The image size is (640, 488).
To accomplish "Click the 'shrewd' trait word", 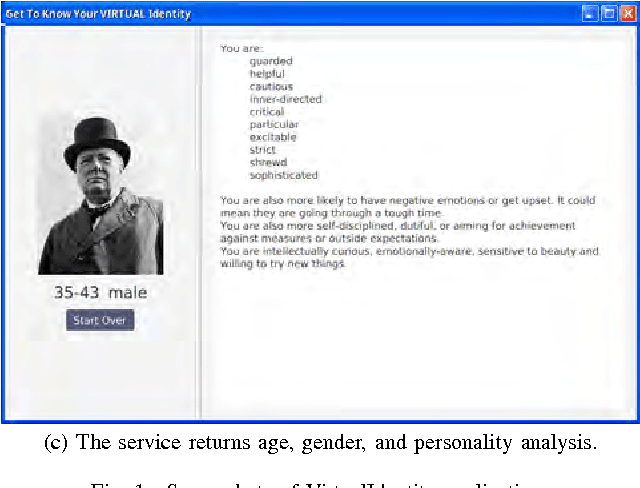I will (x=268, y=162).
